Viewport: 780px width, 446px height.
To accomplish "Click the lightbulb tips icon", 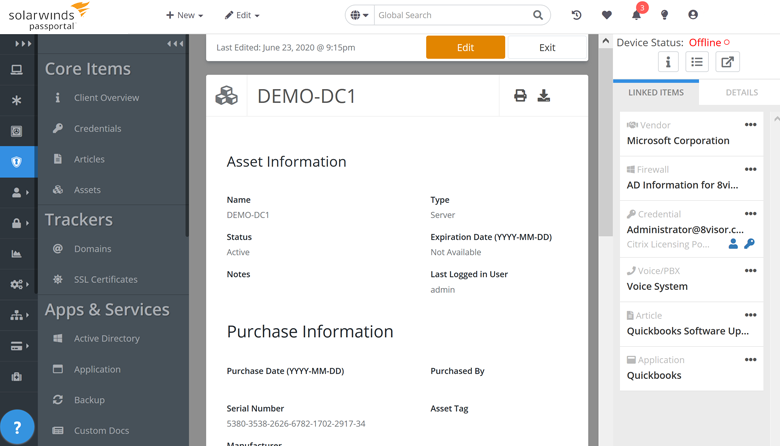I will click(664, 15).
